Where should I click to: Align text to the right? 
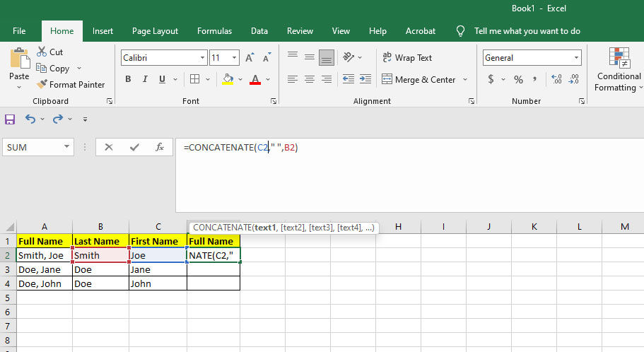[x=327, y=79]
